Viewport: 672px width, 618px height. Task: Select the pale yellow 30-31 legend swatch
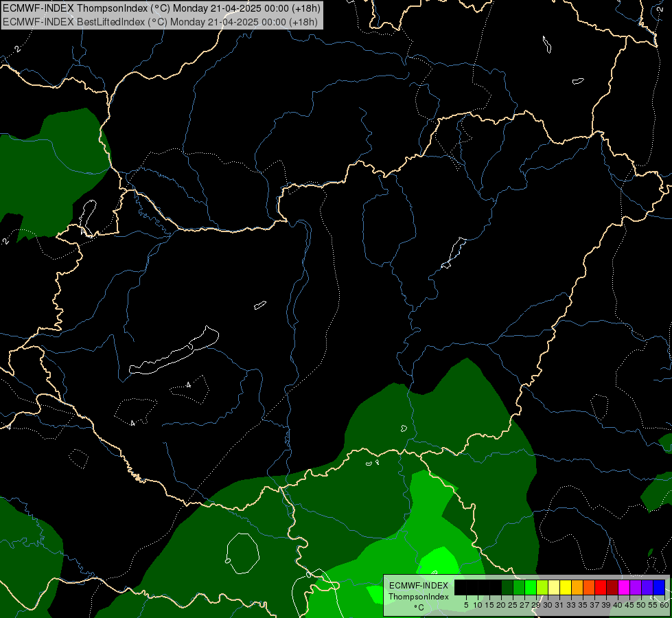554,588
